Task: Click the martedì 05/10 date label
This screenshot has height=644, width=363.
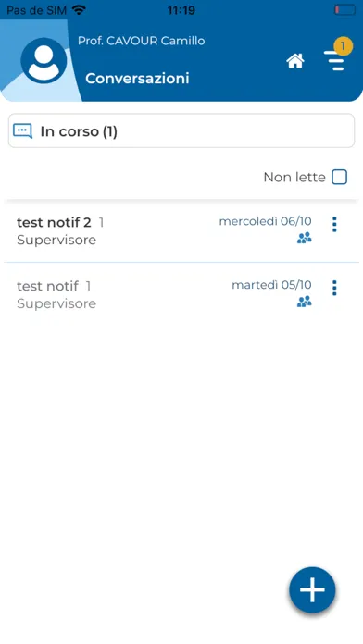Action: (x=271, y=285)
